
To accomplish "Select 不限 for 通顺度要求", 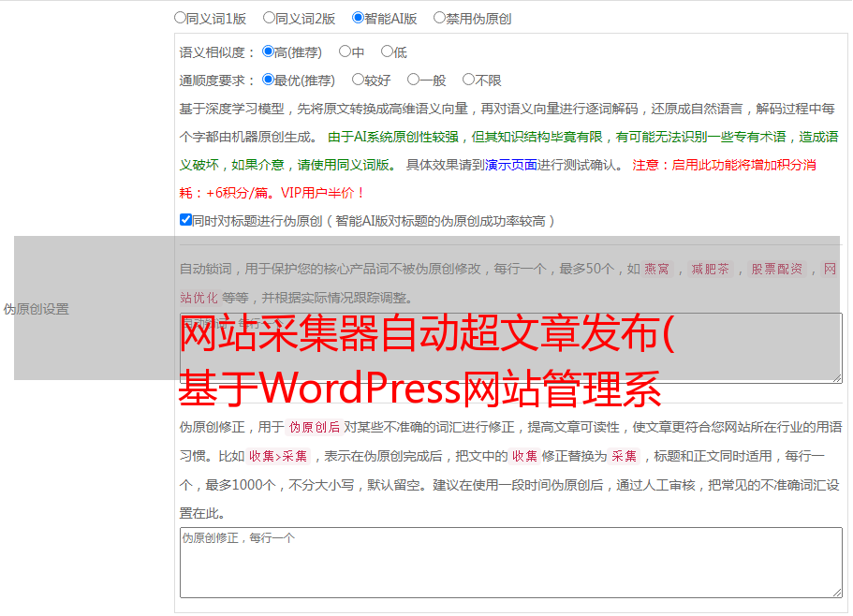I will (468, 80).
